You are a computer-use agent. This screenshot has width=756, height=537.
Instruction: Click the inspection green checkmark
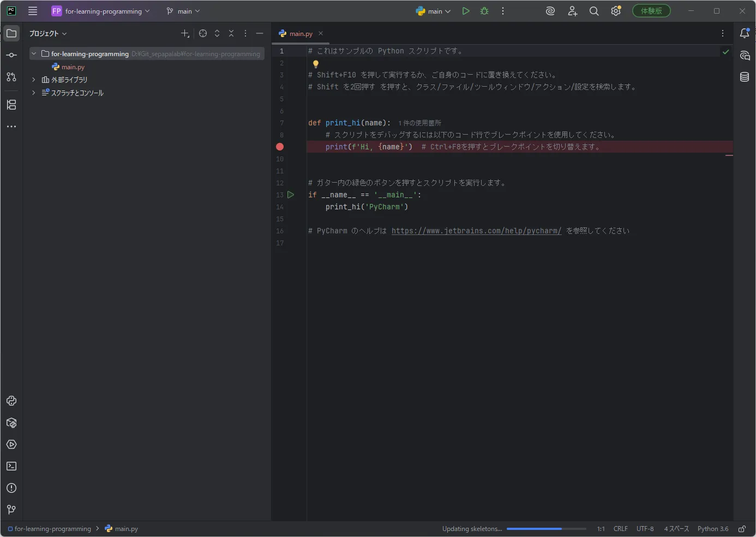tap(725, 52)
